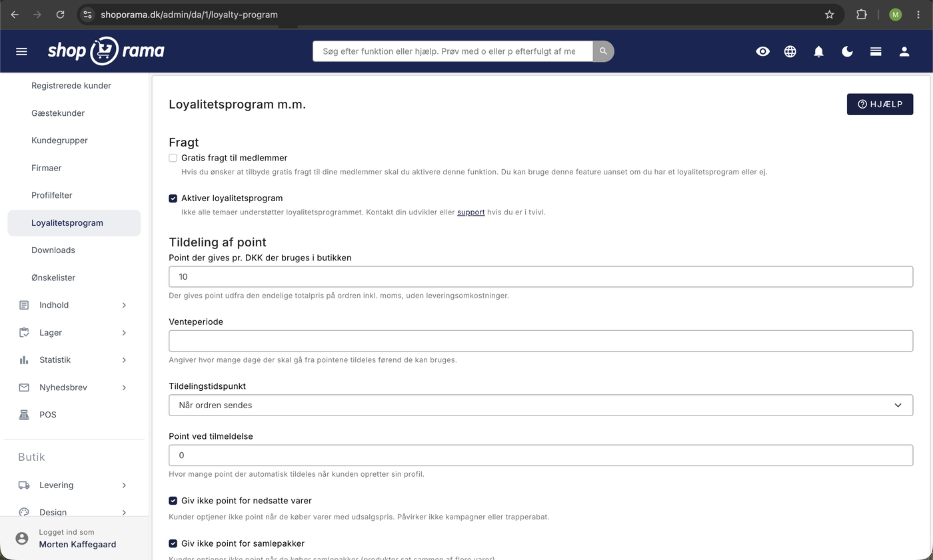Click the Butik sidebar section label
933x560 pixels.
(31, 457)
